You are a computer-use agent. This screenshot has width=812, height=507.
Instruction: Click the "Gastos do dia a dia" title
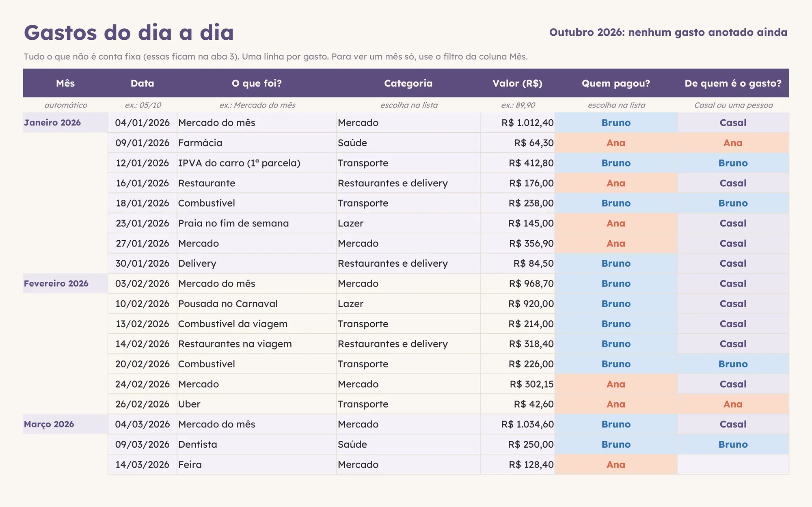coord(129,32)
